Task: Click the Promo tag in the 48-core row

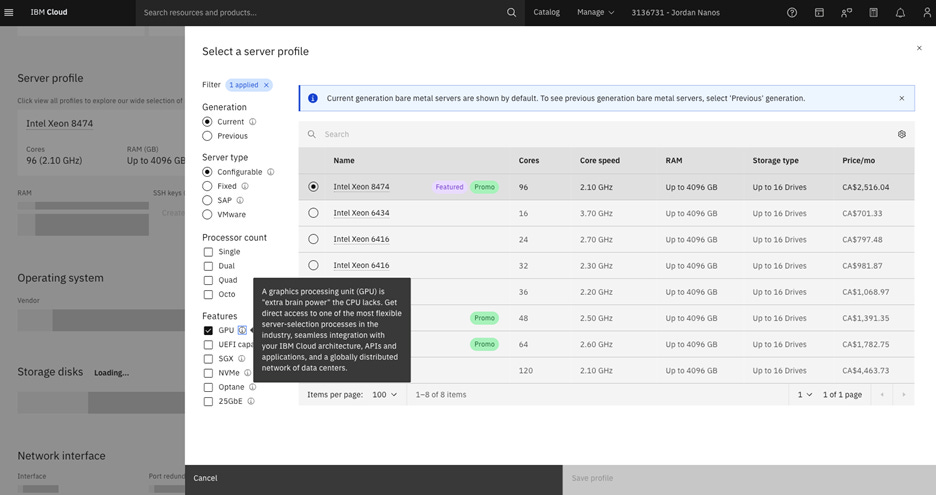Action: pos(484,318)
